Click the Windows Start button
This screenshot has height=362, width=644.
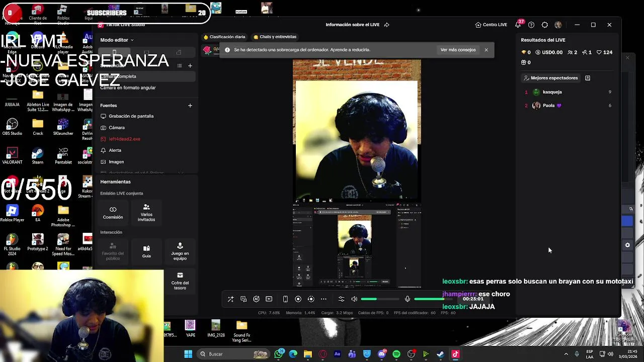click(x=188, y=354)
